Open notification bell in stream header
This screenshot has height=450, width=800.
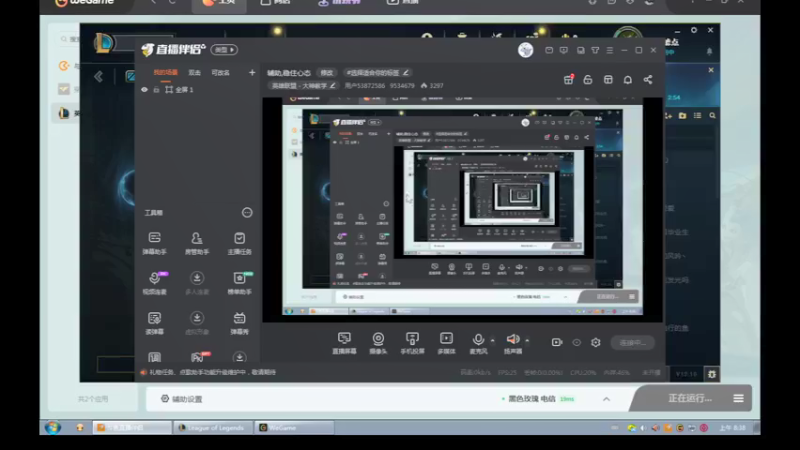pyautogui.click(x=628, y=80)
